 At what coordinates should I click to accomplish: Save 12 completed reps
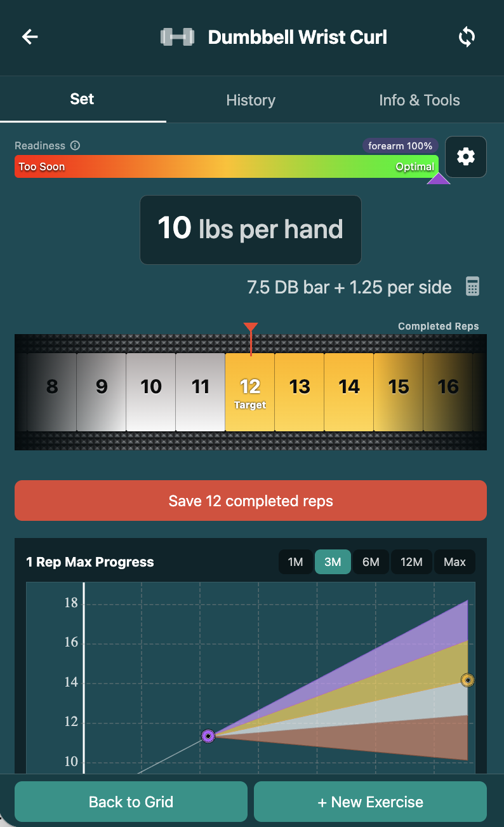coord(251,501)
